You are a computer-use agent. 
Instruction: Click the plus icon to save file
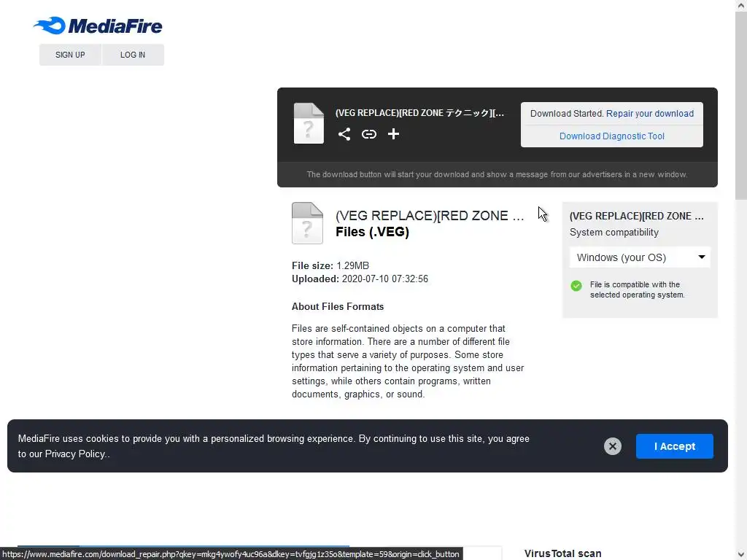tap(393, 134)
